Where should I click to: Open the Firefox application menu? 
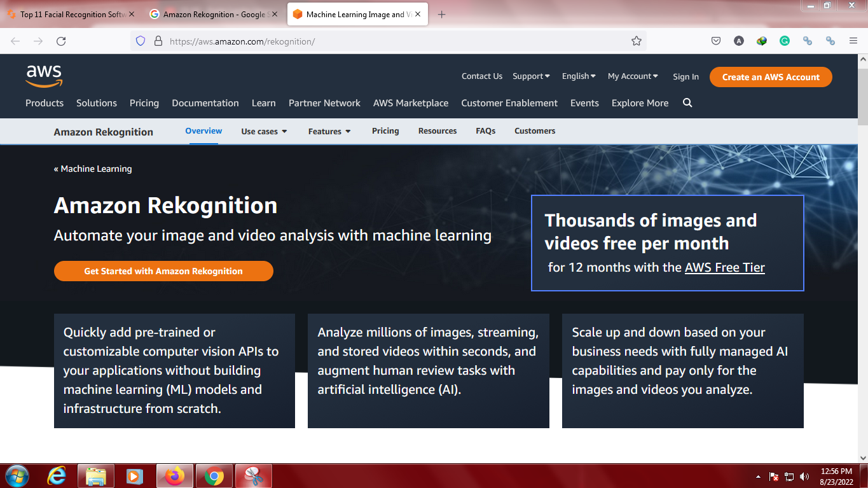pos(853,41)
